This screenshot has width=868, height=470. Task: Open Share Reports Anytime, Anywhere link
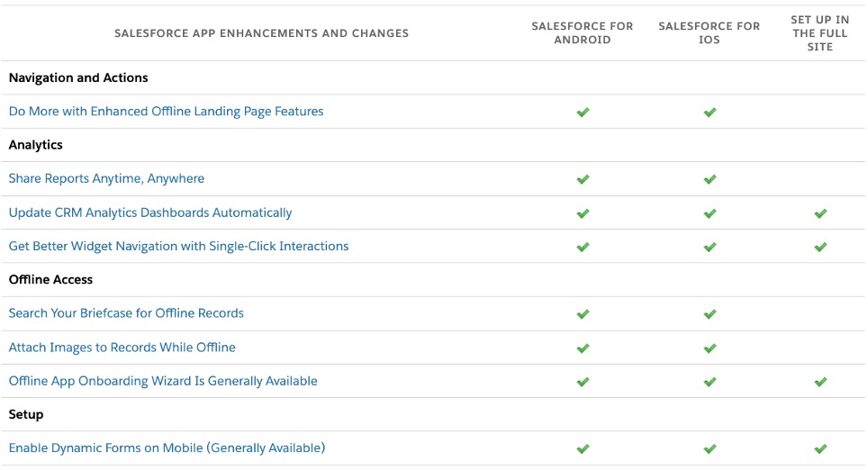(x=106, y=178)
